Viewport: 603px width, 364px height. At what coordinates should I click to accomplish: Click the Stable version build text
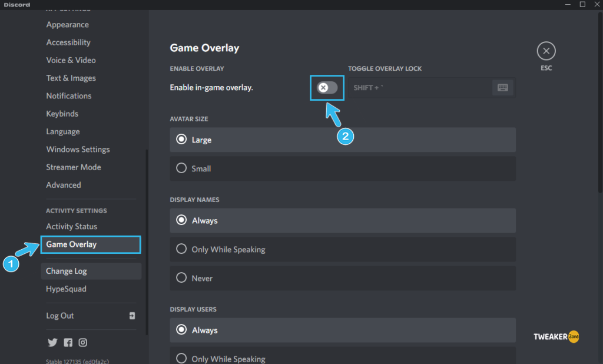77,361
